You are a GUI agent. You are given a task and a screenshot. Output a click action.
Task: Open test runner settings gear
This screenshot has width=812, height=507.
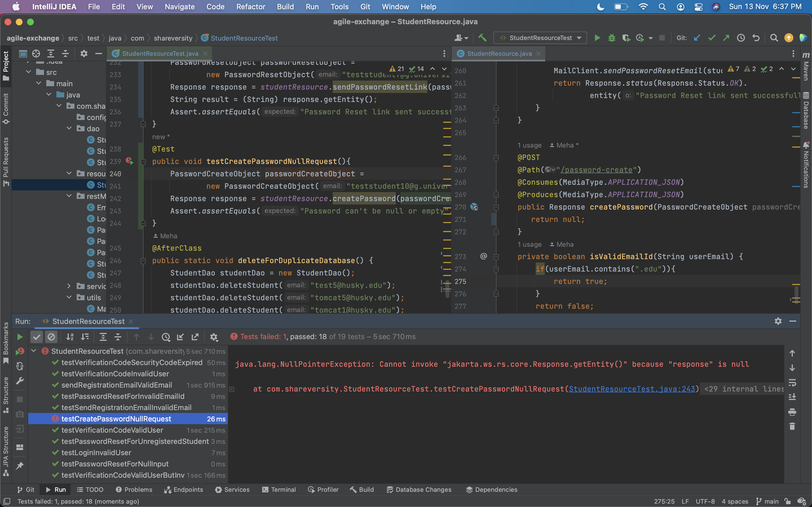(214, 337)
